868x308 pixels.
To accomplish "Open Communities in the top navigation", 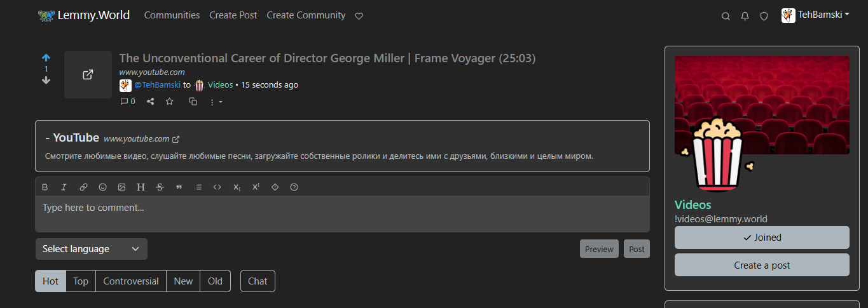I will click(172, 15).
